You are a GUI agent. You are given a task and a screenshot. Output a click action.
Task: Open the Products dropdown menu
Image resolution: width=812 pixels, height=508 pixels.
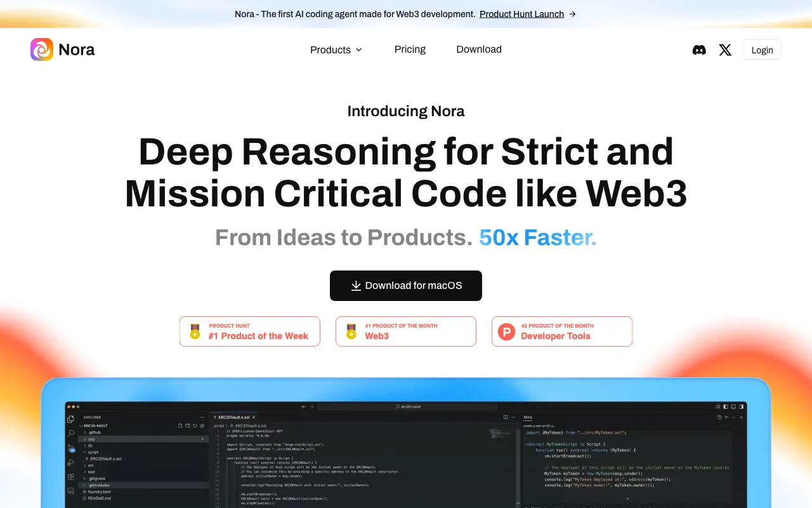point(336,50)
